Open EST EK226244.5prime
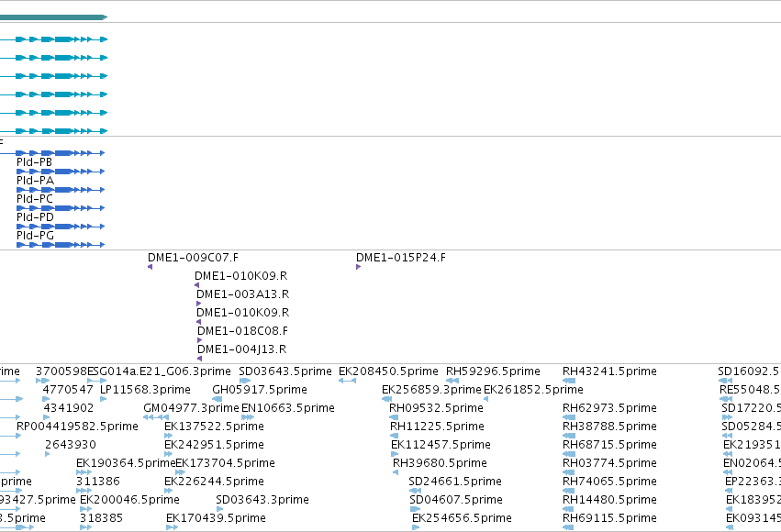 coord(214,482)
